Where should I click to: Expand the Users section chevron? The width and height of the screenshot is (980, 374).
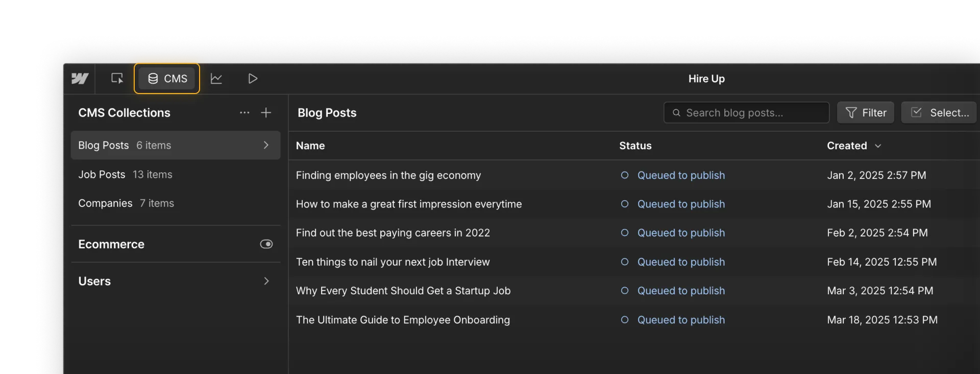coord(266,281)
